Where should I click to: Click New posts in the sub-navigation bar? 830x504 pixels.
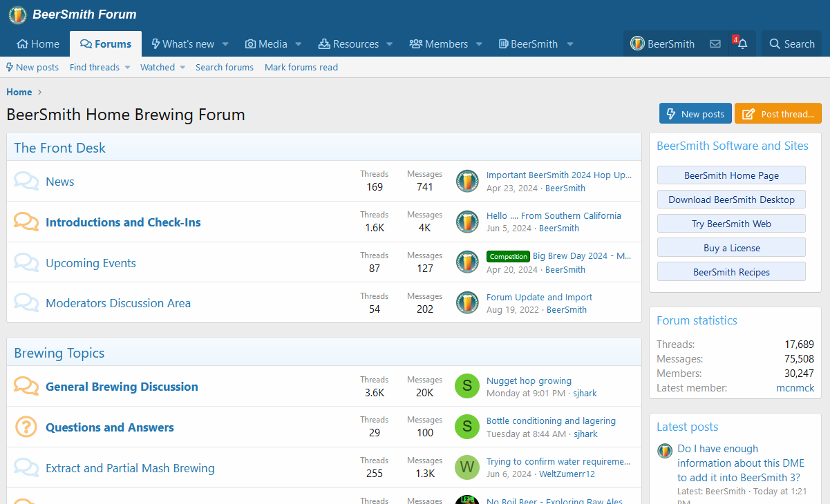[32, 67]
